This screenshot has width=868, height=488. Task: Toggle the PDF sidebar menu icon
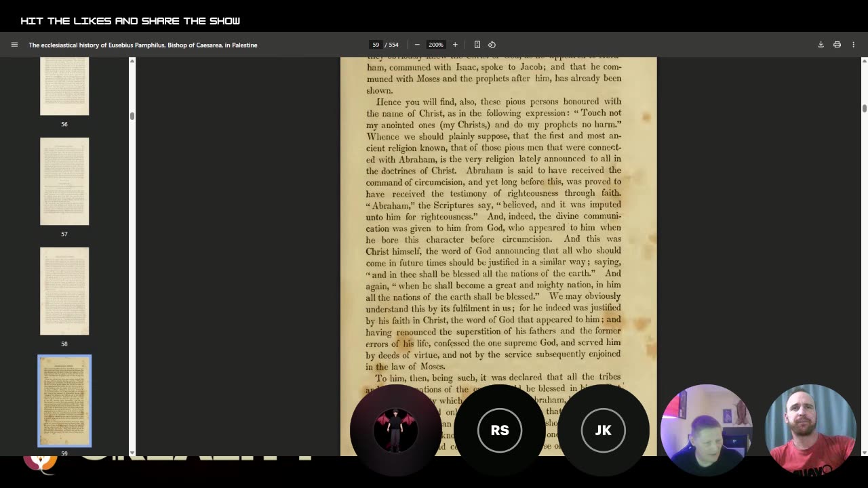click(14, 45)
